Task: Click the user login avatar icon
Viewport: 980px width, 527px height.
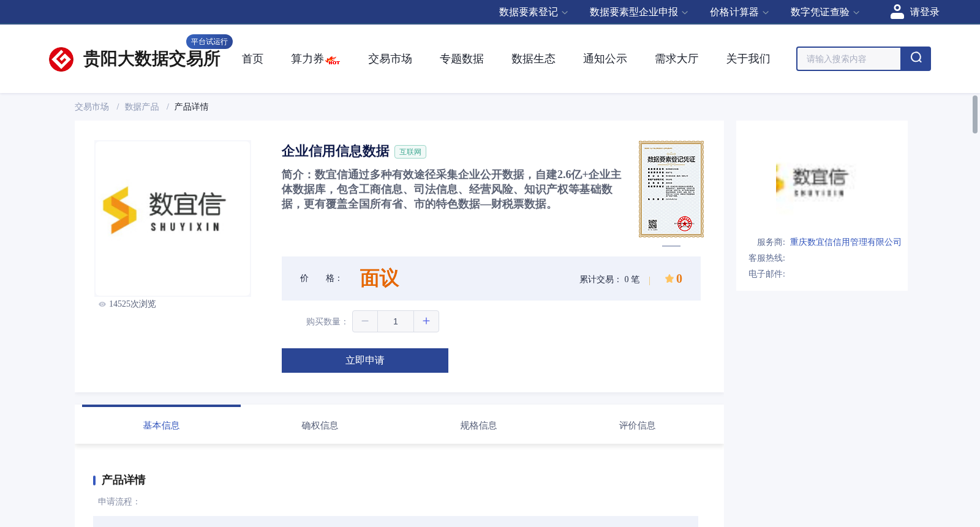Action: 897,12
